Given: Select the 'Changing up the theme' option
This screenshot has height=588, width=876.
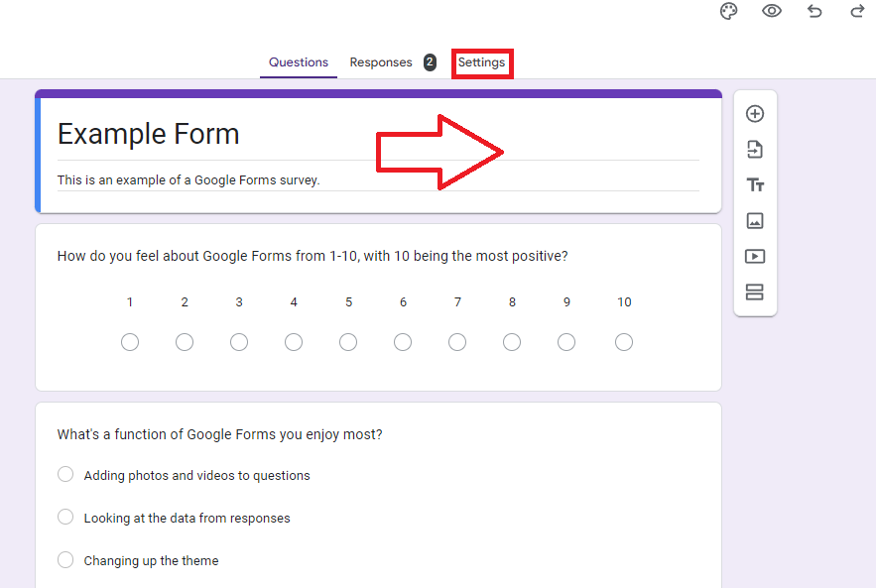Looking at the screenshot, I should coord(65,560).
